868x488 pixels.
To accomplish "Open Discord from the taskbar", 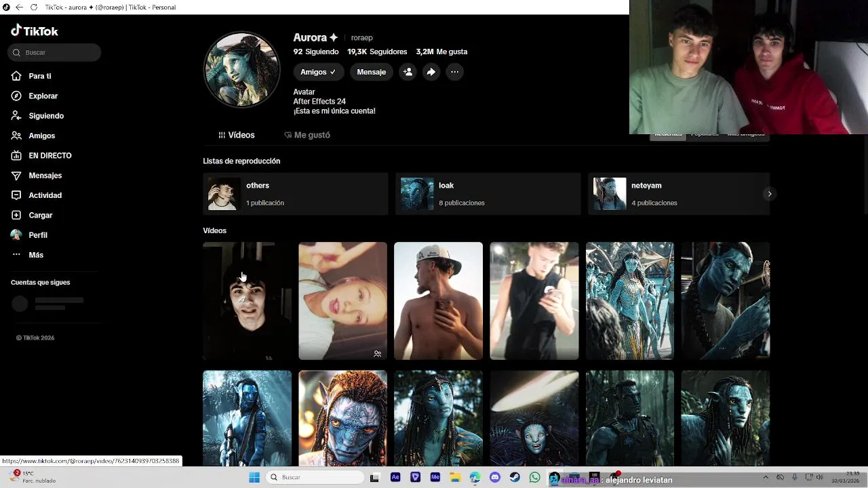I will coord(495,477).
